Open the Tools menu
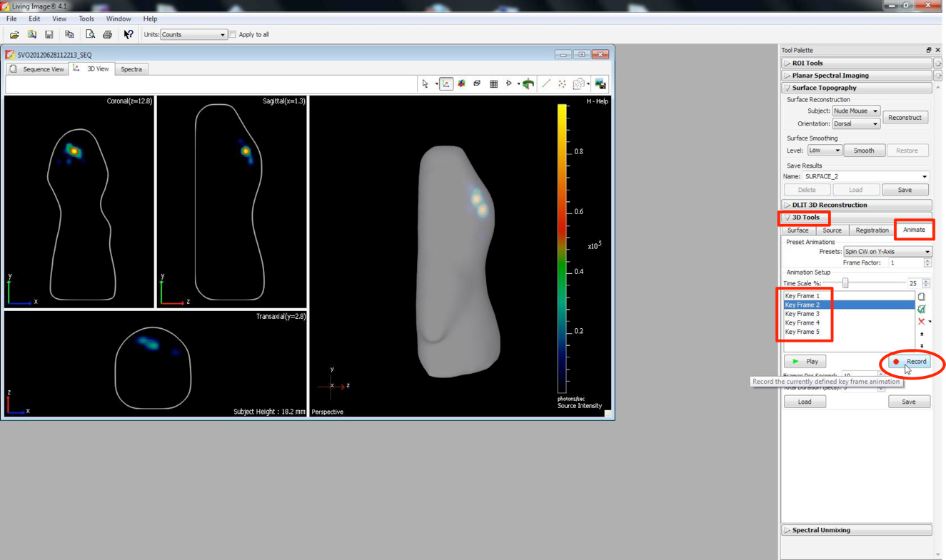The height and width of the screenshot is (560, 946). [x=86, y=19]
